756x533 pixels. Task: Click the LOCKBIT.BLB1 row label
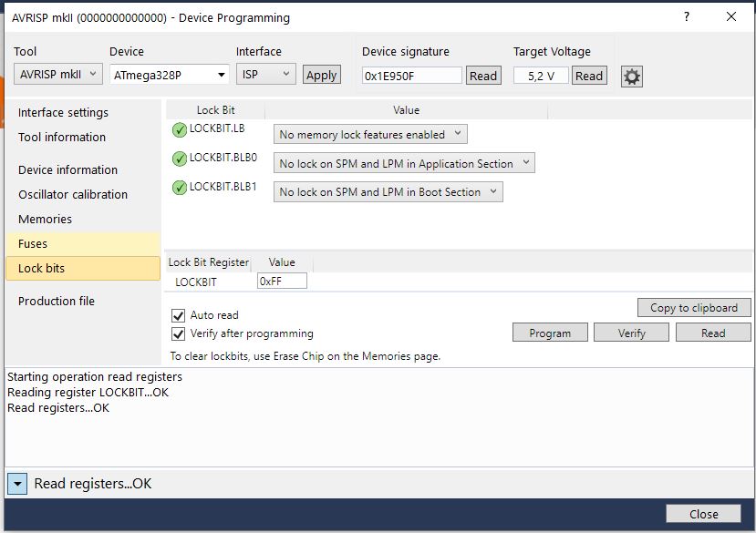(x=223, y=187)
